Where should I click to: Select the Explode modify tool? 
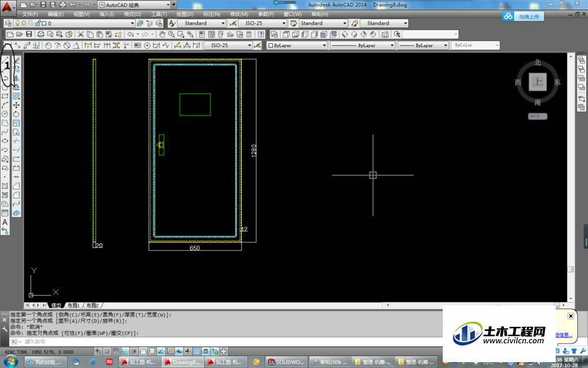pyautogui.click(x=16, y=213)
